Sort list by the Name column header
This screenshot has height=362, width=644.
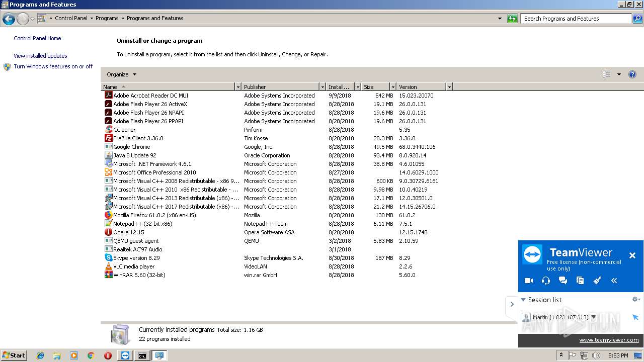coord(168,87)
